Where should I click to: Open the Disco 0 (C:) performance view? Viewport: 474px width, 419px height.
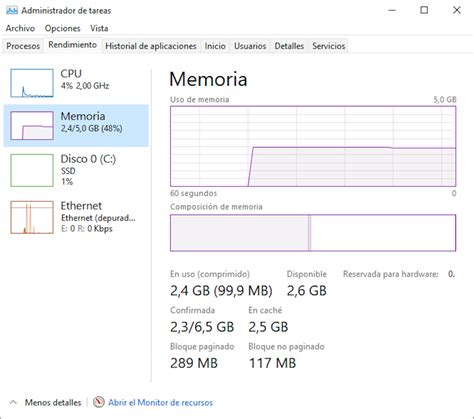(x=76, y=170)
